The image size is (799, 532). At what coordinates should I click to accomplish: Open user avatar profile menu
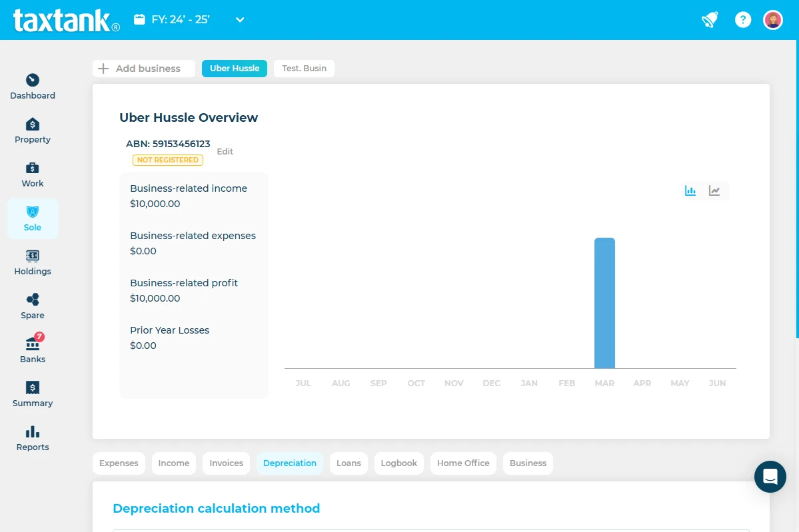[x=773, y=20]
